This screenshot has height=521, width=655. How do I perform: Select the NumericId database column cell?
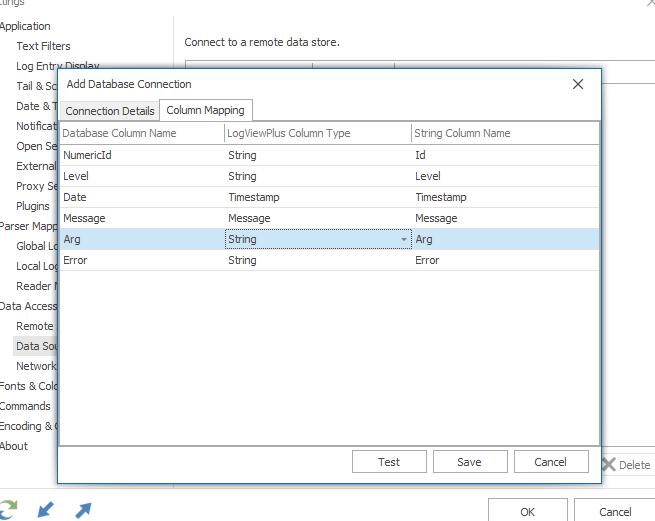(x=142, y=155)
